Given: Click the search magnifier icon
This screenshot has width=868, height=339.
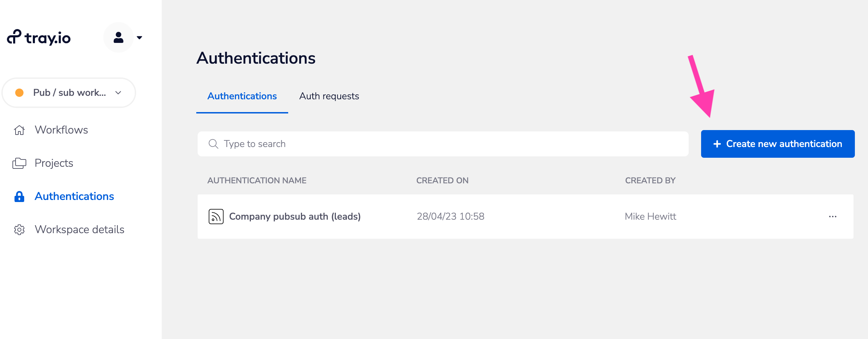Looking at the screenshot, I should [213, 144].
